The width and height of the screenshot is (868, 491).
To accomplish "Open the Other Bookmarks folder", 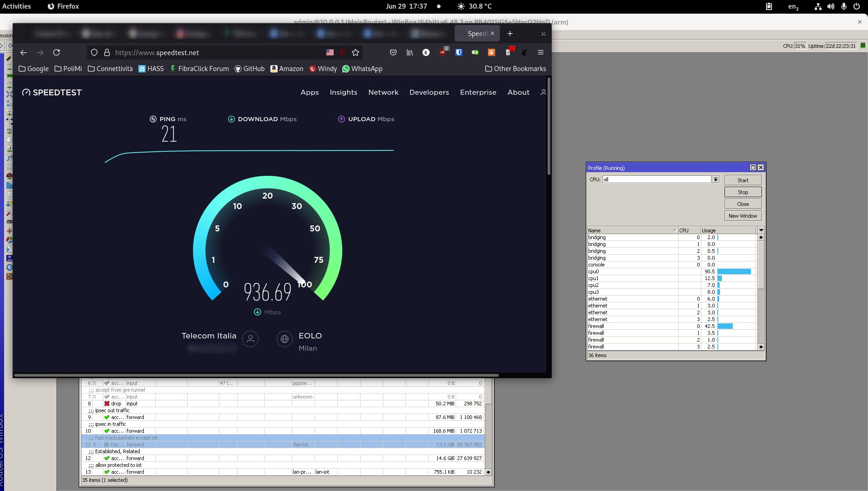I will pyautogui.click(x=515, y=69).
